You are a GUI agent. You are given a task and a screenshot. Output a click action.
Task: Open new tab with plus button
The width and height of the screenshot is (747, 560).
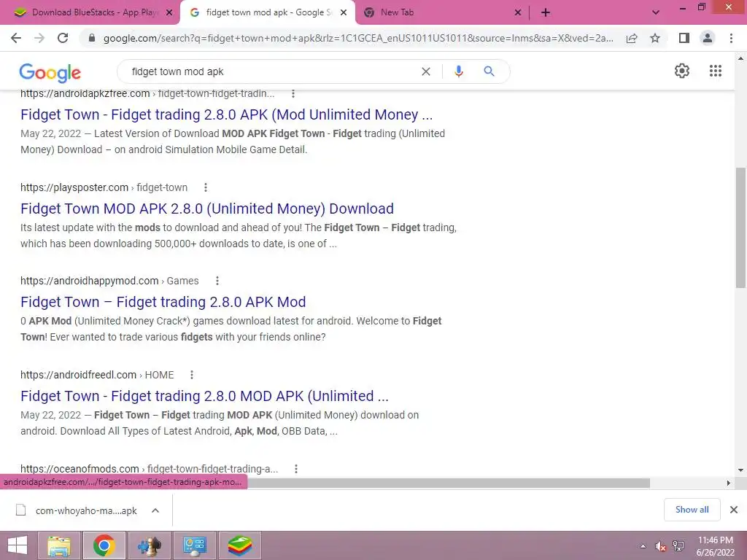coord(546,12)
